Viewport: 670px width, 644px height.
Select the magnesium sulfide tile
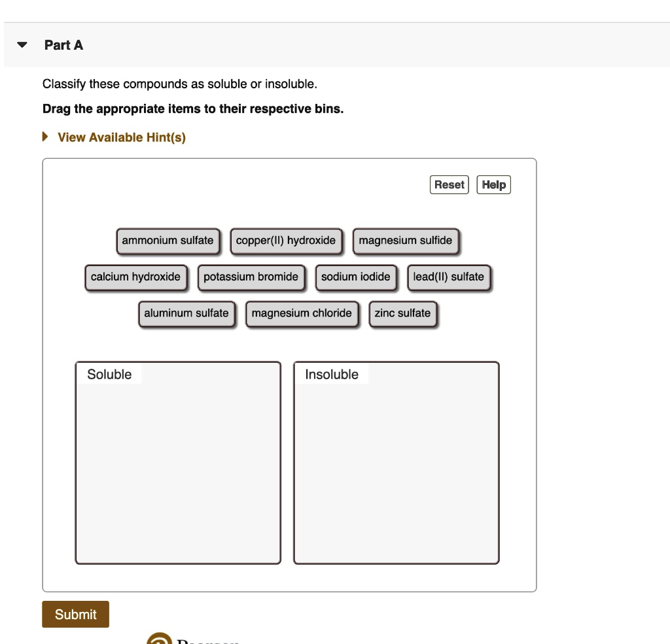pyautogui.click(x=406, y=241)
